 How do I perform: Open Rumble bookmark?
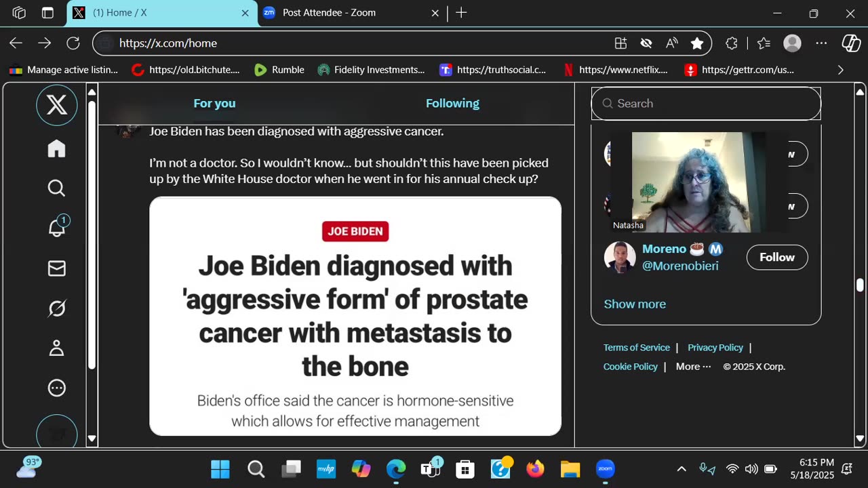[x=279, y=70]
